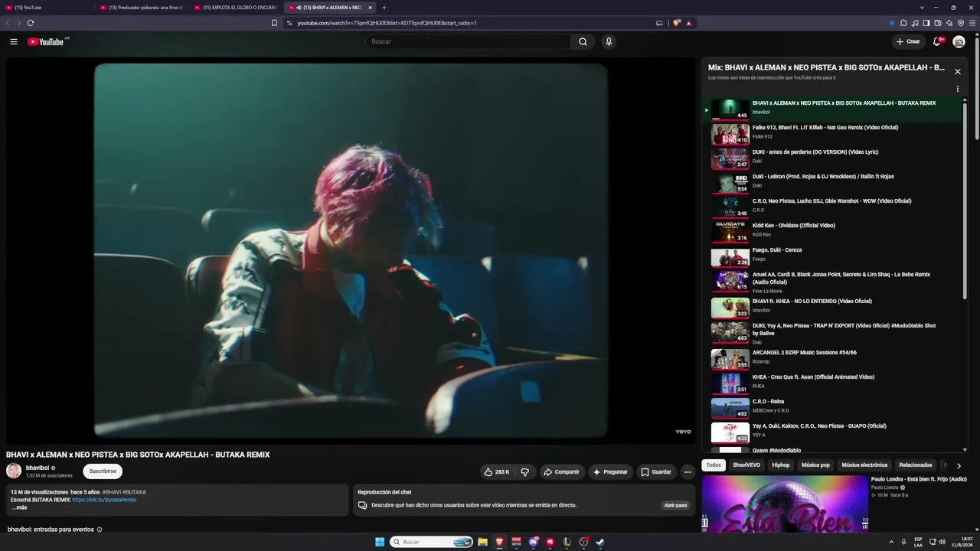
Task: Open the notifications bell
Action: click(936, 41)
